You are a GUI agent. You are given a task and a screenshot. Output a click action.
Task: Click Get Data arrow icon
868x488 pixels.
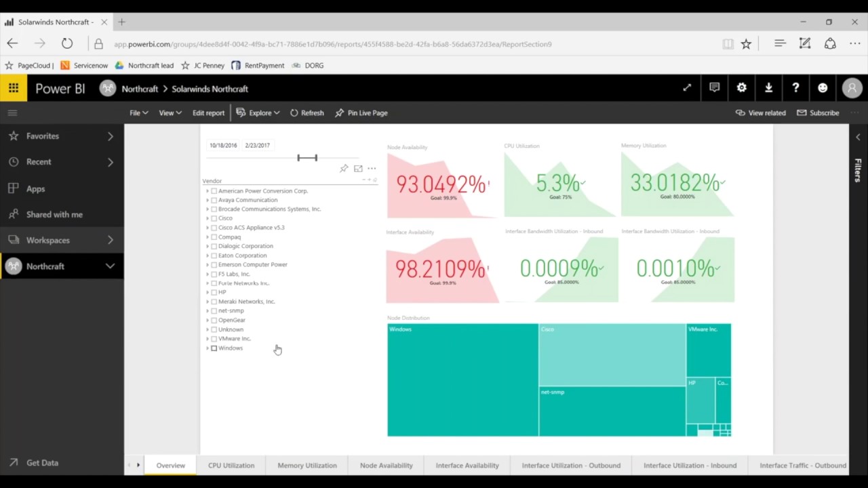coord(13,462)
